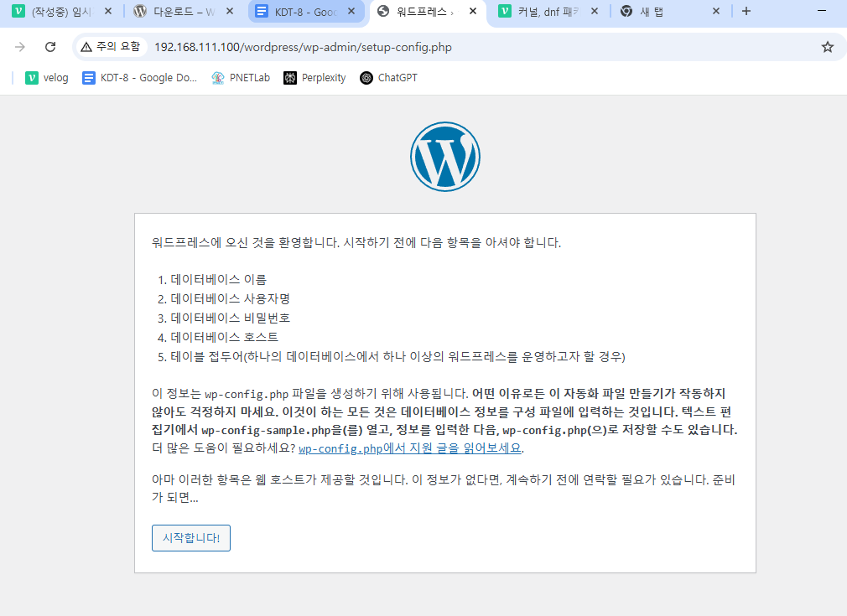847x616 pixels.
Task: Close the (작성중) 임시 tab
Action: pyautogui.click(x=108, y=11)
